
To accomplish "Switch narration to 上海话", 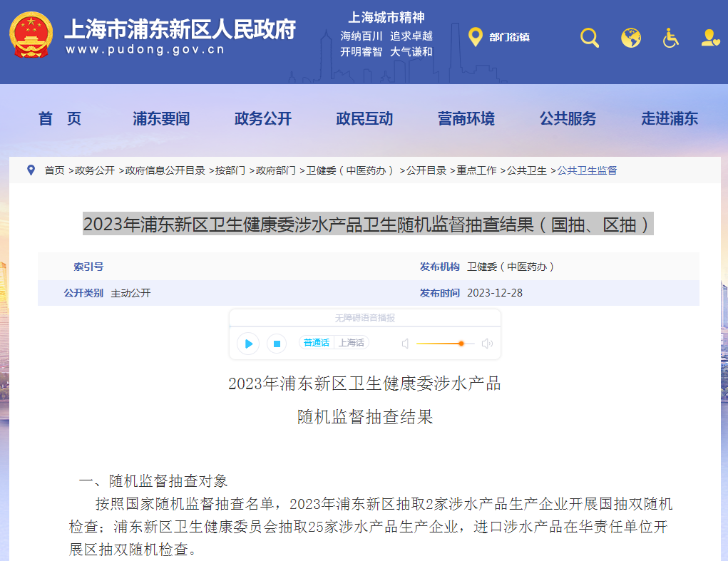I will (352, 342).
